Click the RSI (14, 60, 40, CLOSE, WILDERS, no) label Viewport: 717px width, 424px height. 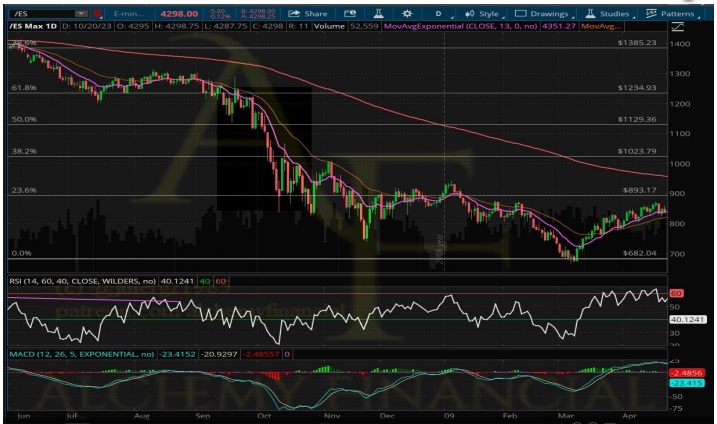point(82,281)
